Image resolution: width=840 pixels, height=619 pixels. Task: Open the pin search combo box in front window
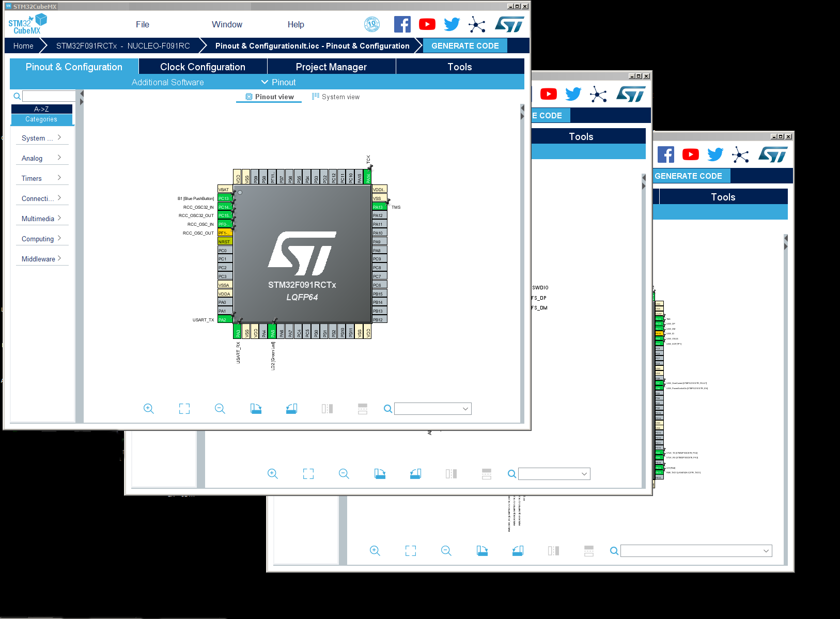click(433, 409)
